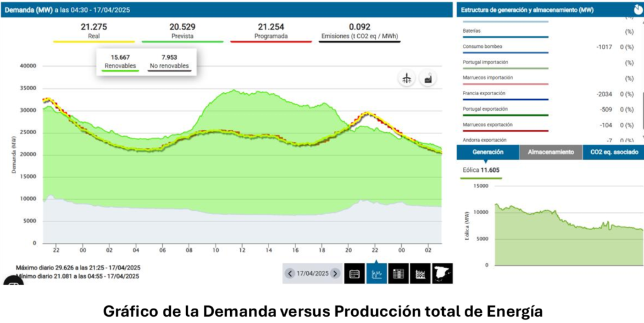
Task: Advance to next day with right arrow
Action: (x=335, y=274)
